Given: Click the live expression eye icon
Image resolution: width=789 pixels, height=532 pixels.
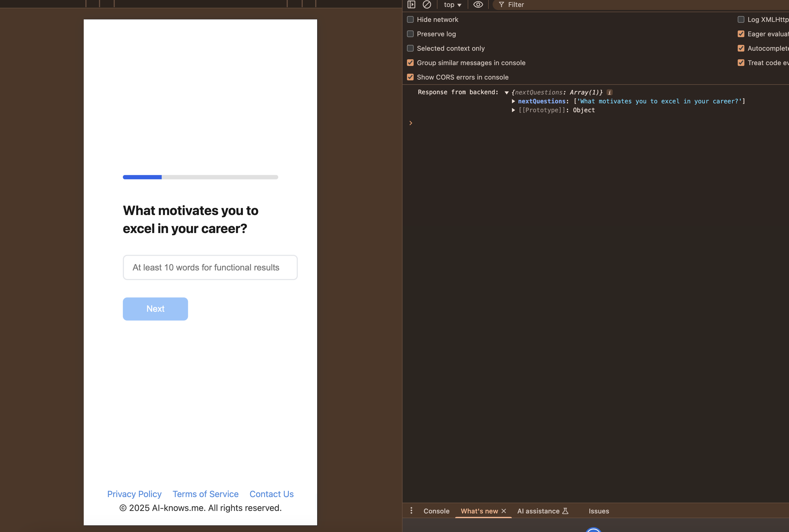Looking at the screenshot, I should 478,4.
